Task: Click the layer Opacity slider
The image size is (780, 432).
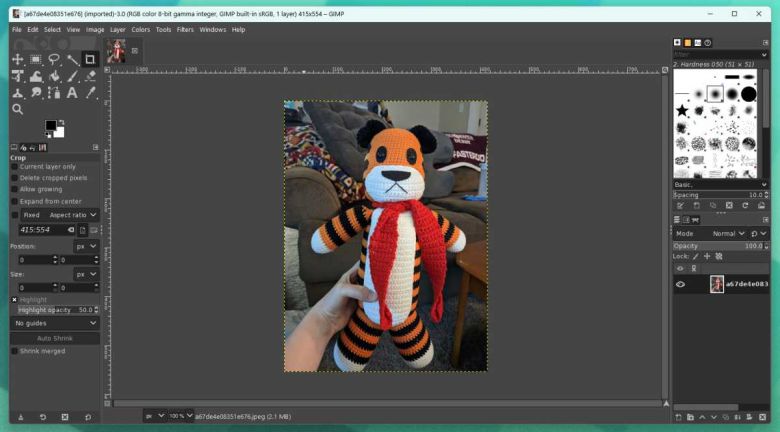Action: [719, 246]
